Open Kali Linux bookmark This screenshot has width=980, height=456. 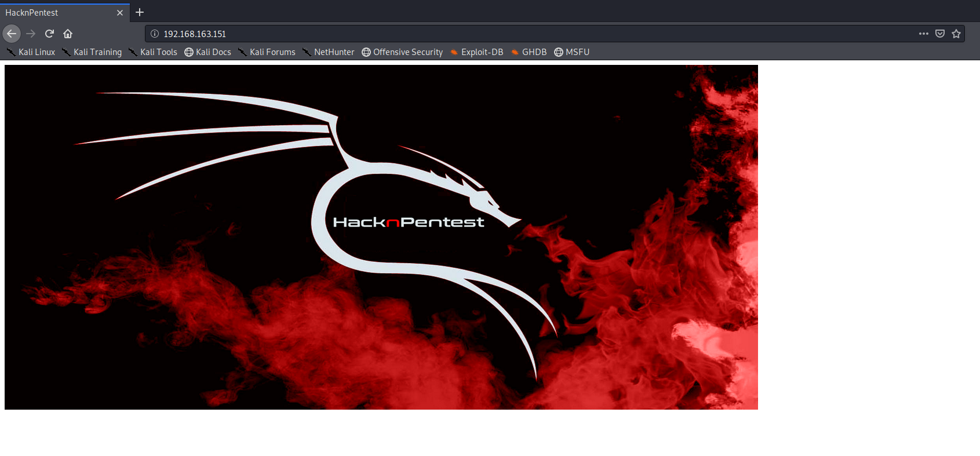point(31,52)
